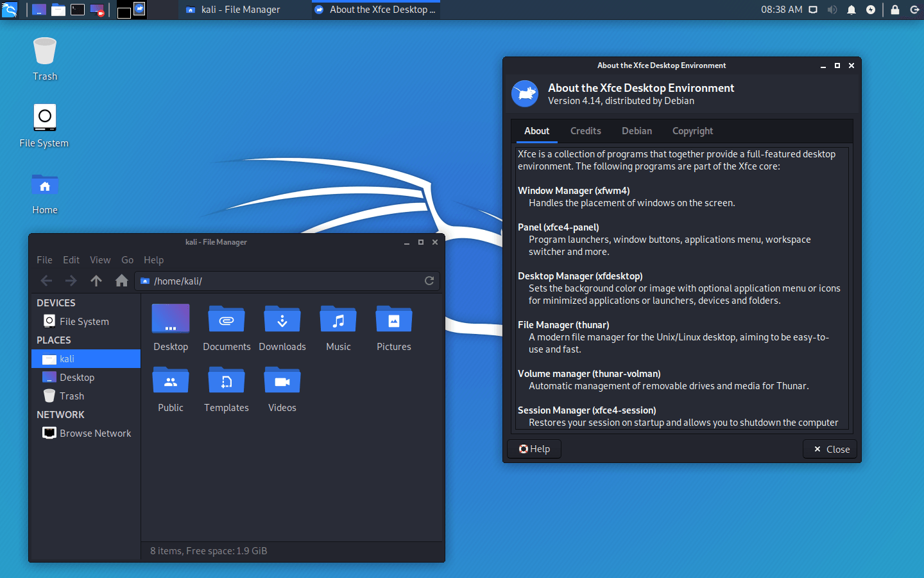Image resolution: width=924 pixels, height=578 pixels.
Task: Click the Help button in About dialog
Action: [x=534, y=449]
